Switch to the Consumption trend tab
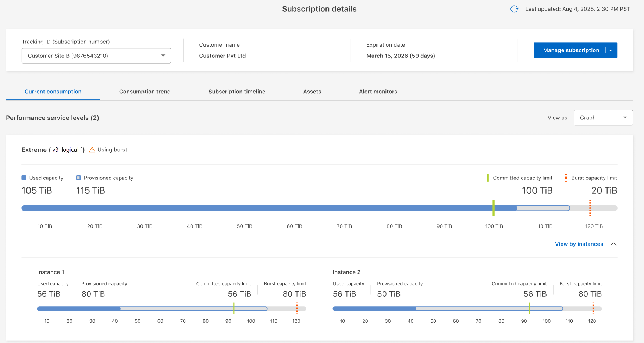The height and width of the screenshot is (343, 644). (145, 92)
